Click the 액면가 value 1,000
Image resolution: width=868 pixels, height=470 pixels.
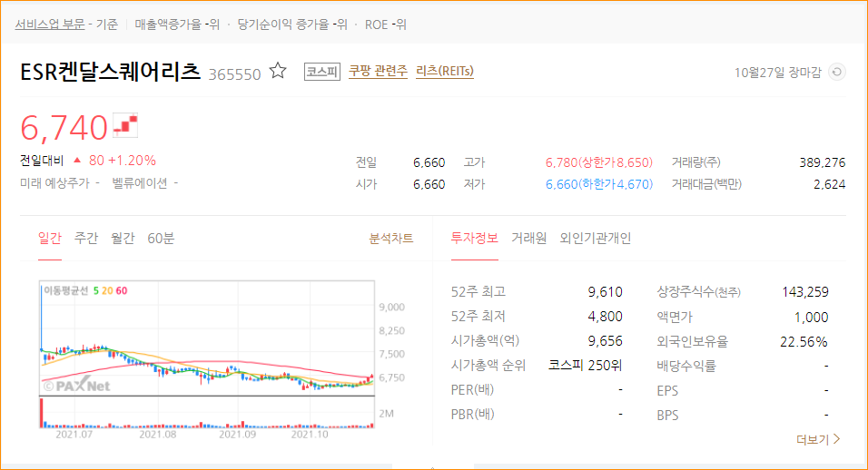coord(811,317)
